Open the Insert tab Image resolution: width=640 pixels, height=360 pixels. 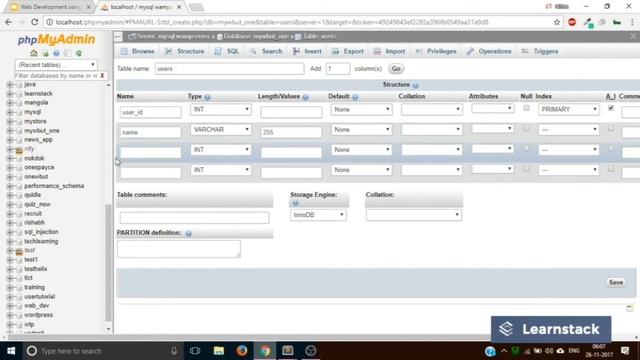[x=307, y=51]
